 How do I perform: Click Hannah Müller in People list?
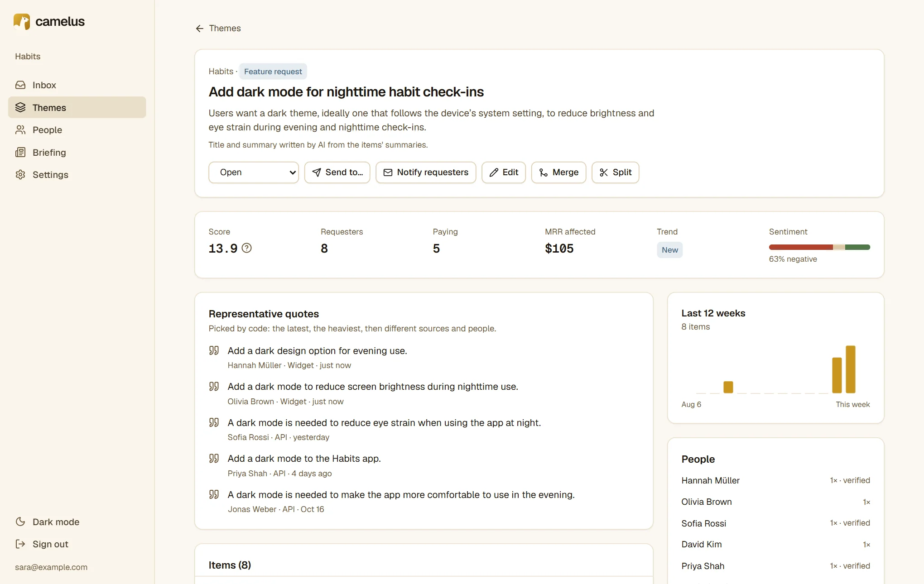710,480
